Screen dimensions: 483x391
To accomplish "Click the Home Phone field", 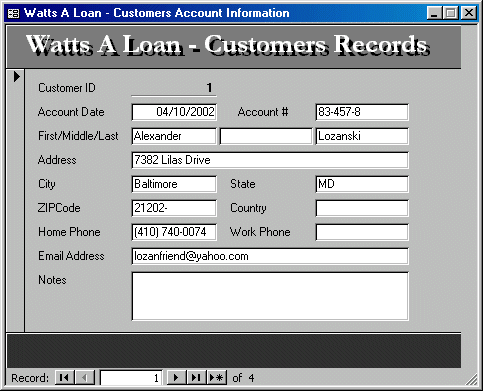I will click(x=174, y=232).
